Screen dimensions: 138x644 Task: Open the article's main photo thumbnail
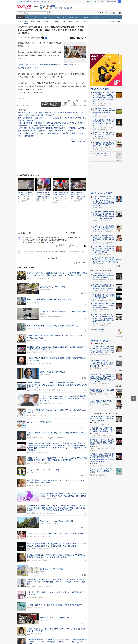click(75, 52)
